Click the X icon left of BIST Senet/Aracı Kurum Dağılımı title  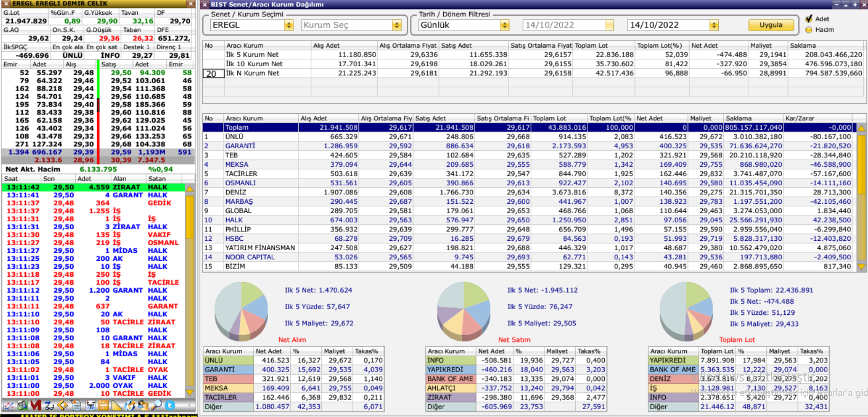205,4
